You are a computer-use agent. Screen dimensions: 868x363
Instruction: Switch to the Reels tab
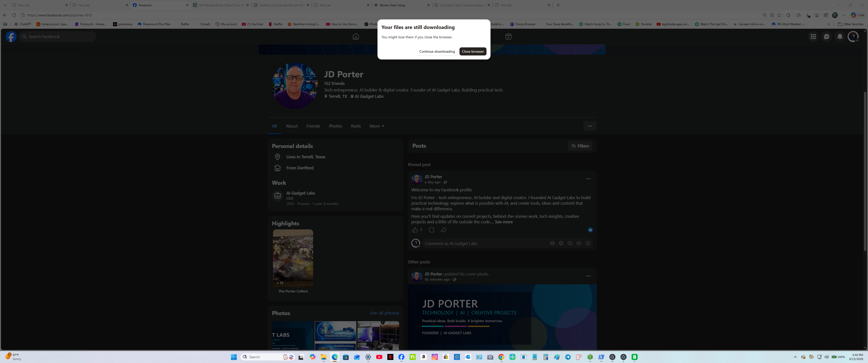coord(356,126)
